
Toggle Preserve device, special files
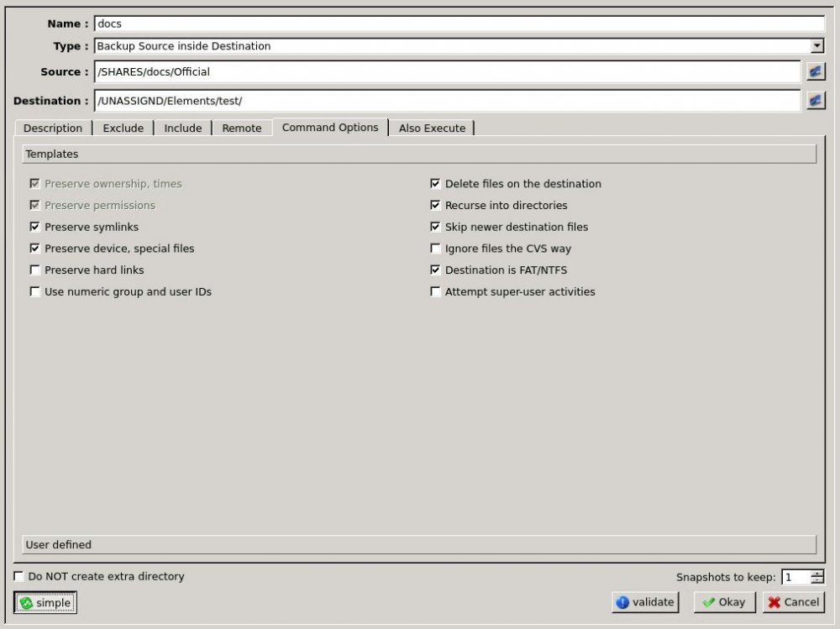tap(34, 248)
